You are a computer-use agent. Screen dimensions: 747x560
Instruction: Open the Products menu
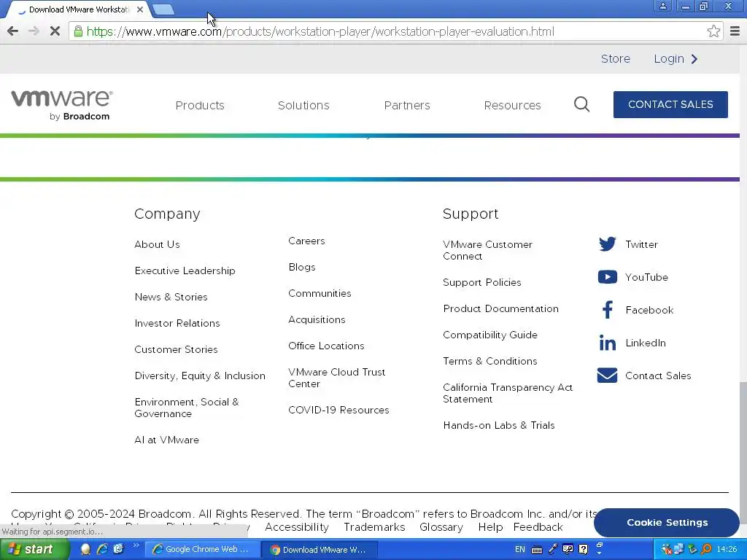(200, 105)
